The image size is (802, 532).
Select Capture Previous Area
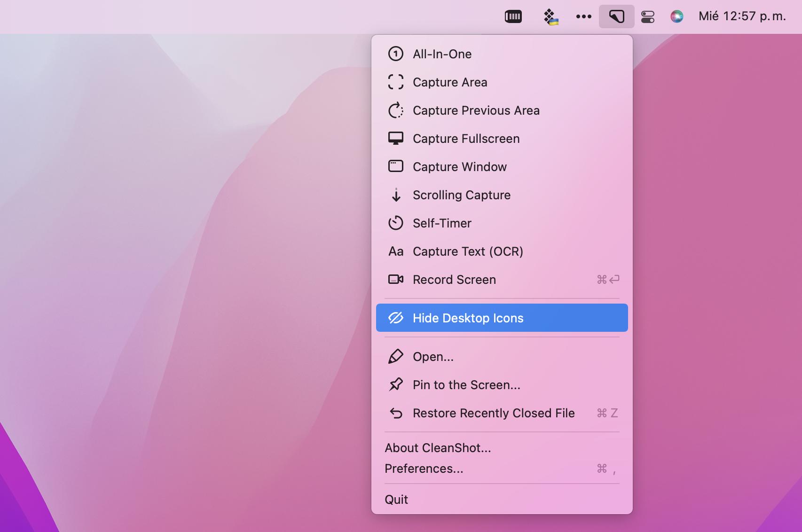(x=476, y=110)
